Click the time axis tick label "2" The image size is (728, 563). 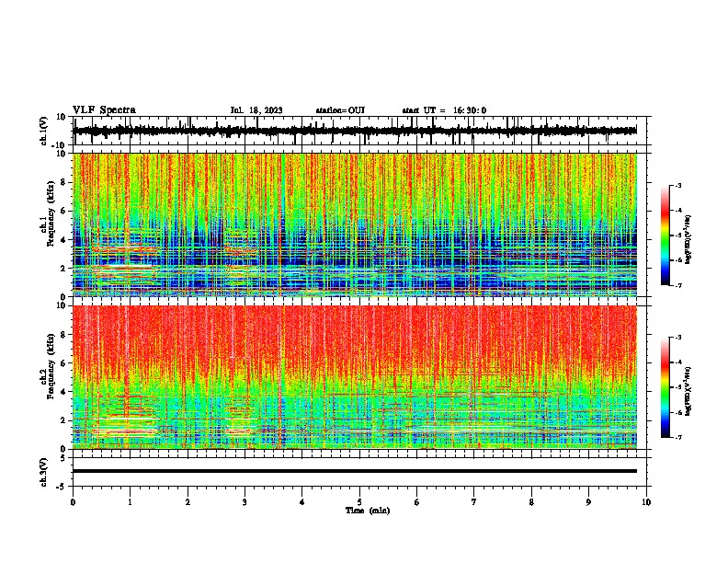tap(188, 502)
